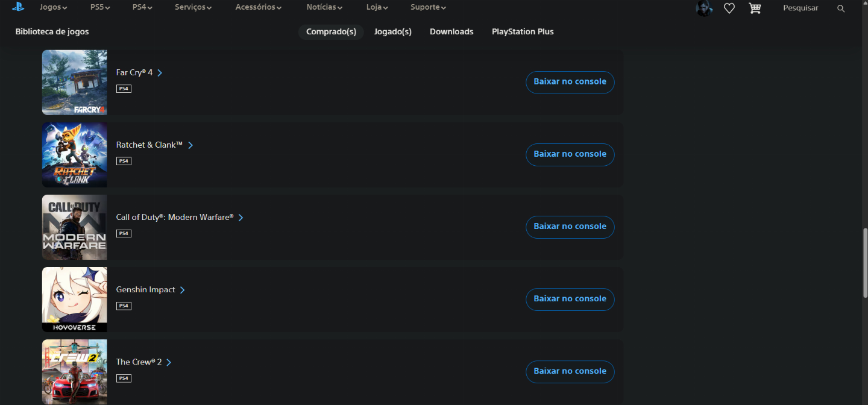Expand the Loja menu
This screenshot has height=405, width=868.
[x=377, y=7]
